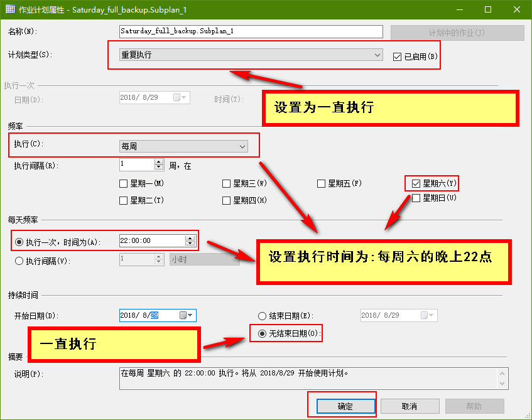Select the 执行间隔 interval radio button

[19, 261]
